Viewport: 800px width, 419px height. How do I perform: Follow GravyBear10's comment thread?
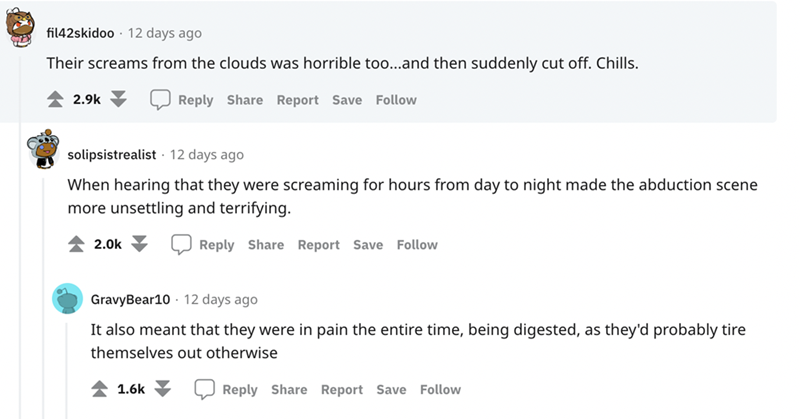441,390
